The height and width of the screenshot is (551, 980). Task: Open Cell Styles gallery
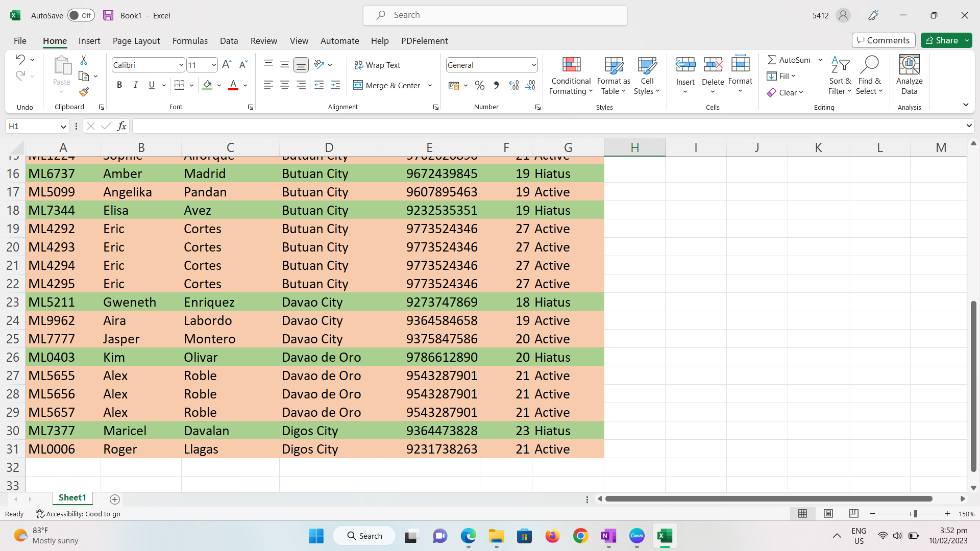click(647, 75)
